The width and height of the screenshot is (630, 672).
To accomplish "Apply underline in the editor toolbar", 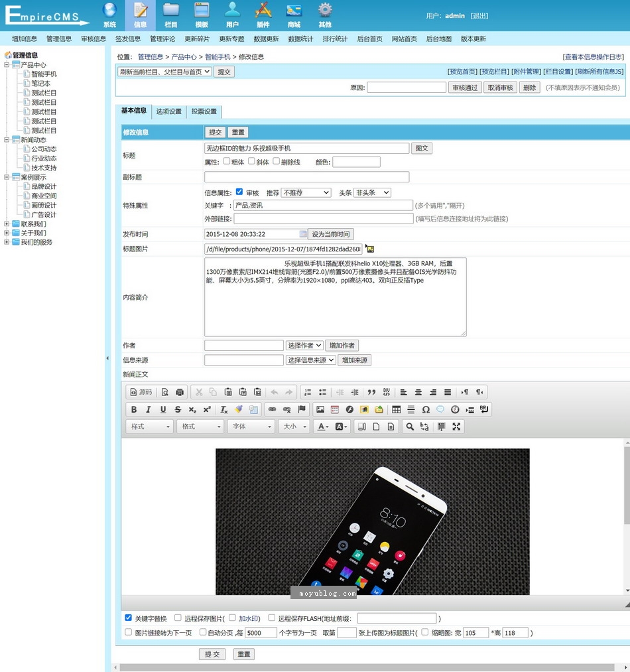I will (163, 410).
